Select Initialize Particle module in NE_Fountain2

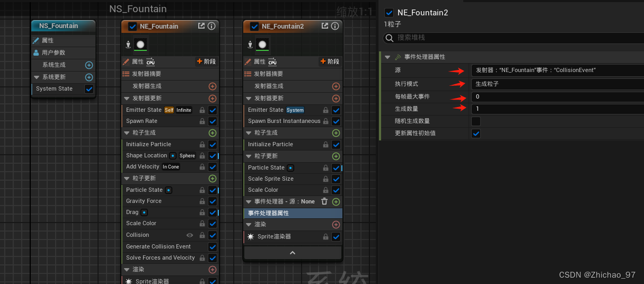click(x=293, y=144)
